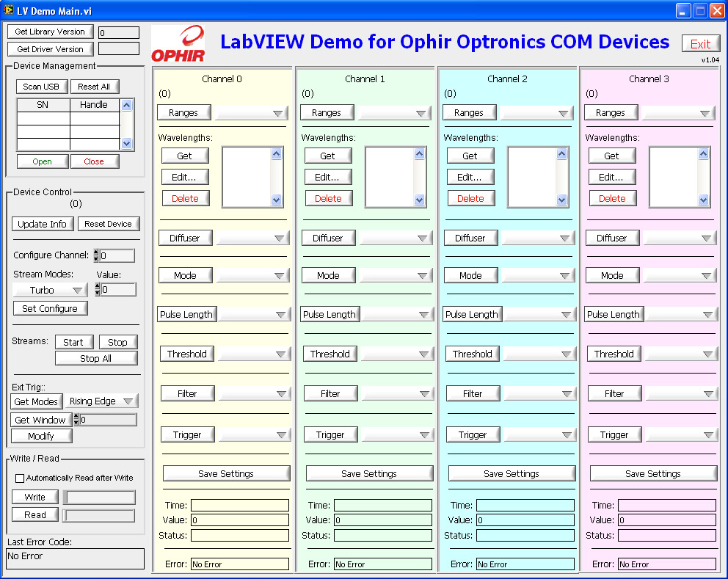Open Channel 2 Mode dropdown
728x579 pixels.
(539, 276)
